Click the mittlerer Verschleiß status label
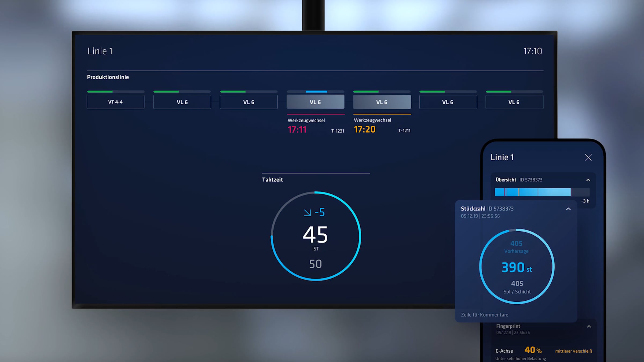This screenshot has height=362, width=644. tap(573, 351)
